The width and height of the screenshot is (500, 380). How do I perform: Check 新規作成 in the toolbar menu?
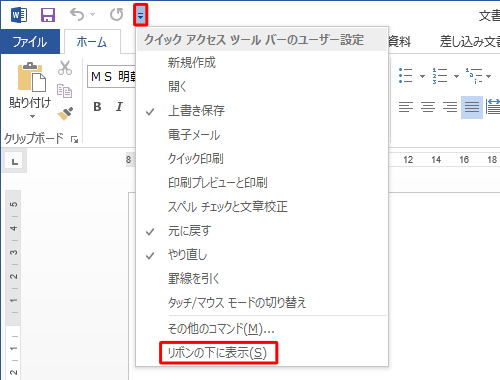(262, 63)
